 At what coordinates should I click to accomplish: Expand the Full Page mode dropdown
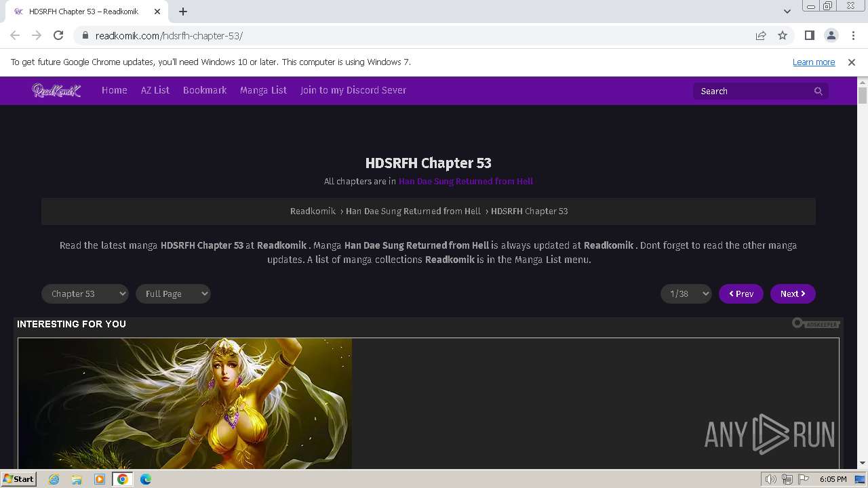tap(173, 293)
